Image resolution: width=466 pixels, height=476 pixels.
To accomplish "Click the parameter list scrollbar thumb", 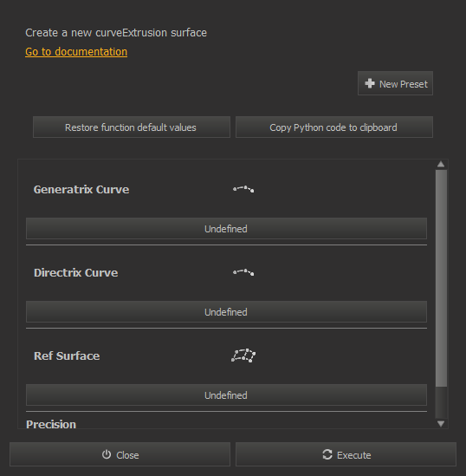I will click(441, 278).
